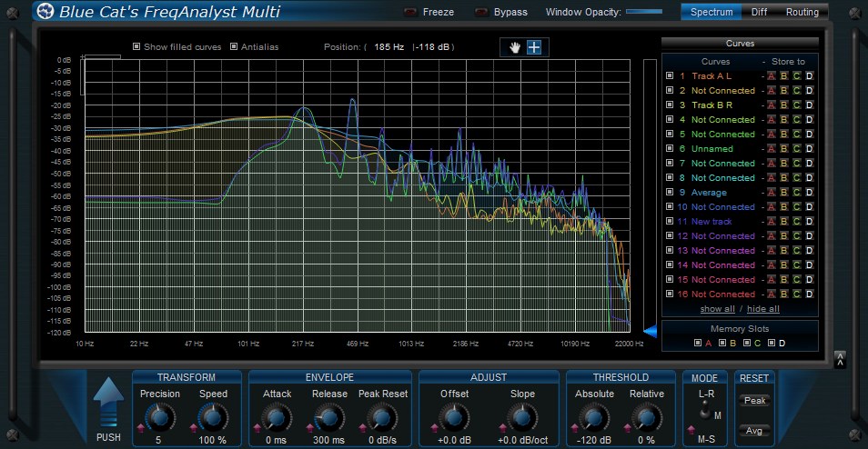Store Track A L curve to slot B
This screenshot has width=868, height=449.
pos(784,75)
